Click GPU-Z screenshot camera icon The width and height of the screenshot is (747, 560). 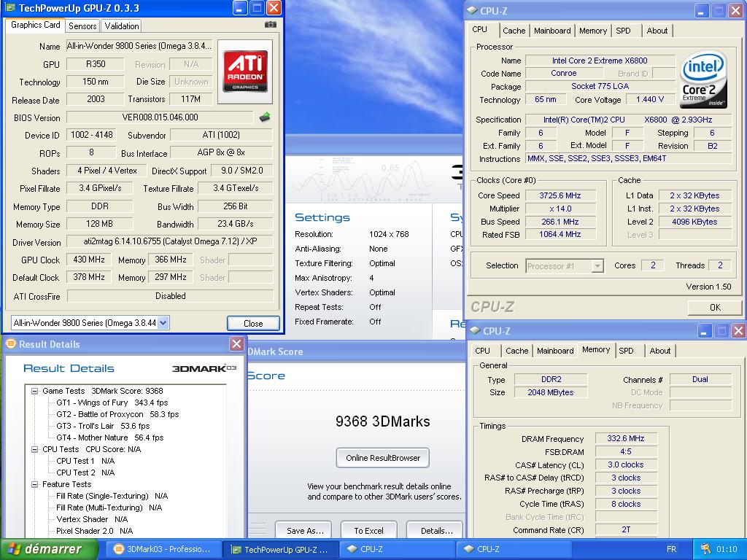point(270,25)
